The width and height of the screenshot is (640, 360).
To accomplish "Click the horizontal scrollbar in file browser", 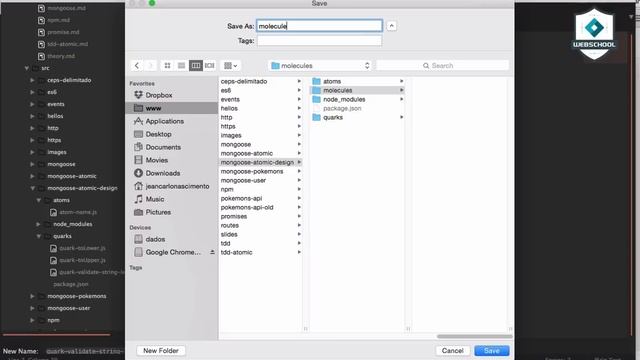I will [474, 336].
